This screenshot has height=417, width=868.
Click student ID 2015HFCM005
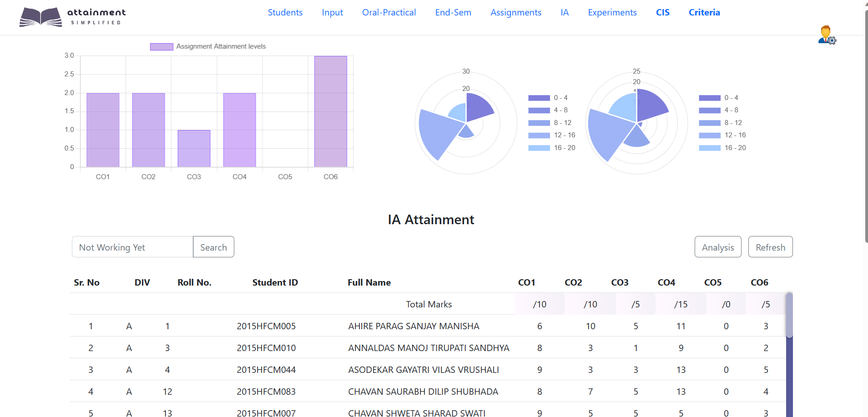tap(266, 326)
